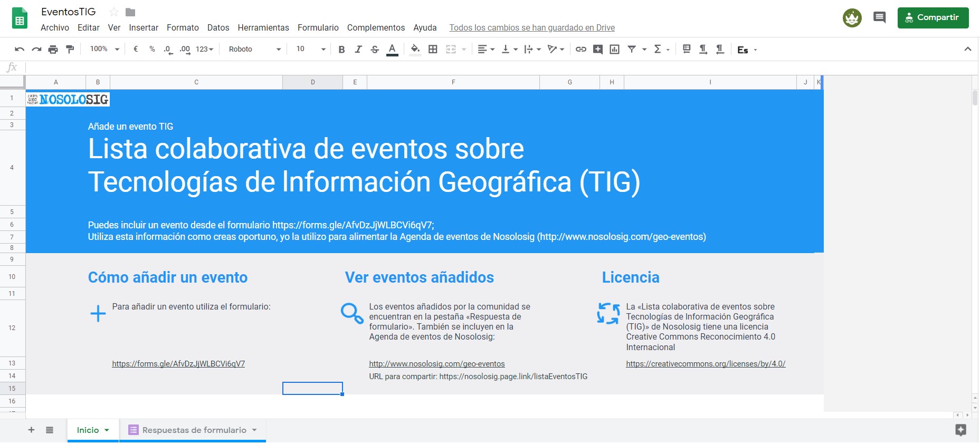Open the Formato menu
Screen dimensions: 980x444
click(183, 27)
